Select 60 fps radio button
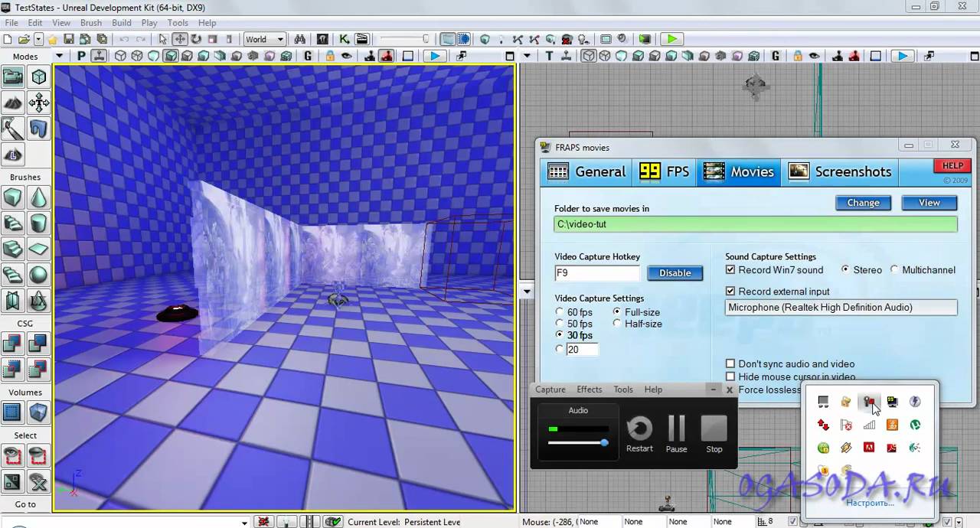The width and height of the screenshot is (980, 528). [560, 312]
